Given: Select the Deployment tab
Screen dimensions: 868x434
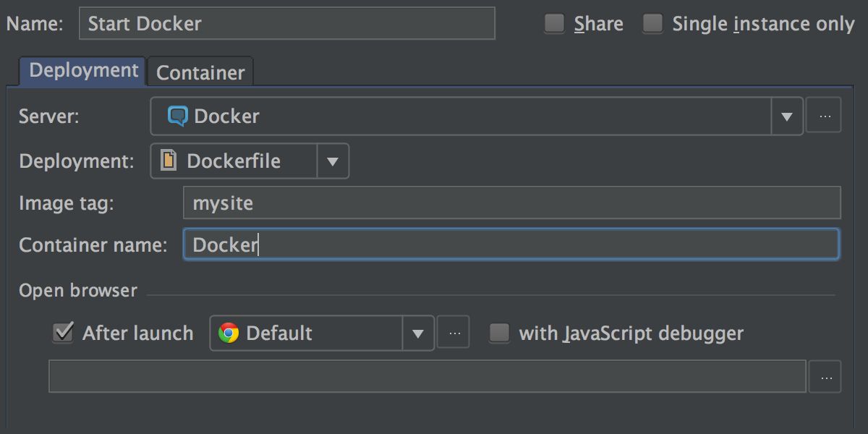Looking at the screenshot, I should coord(83,71).
